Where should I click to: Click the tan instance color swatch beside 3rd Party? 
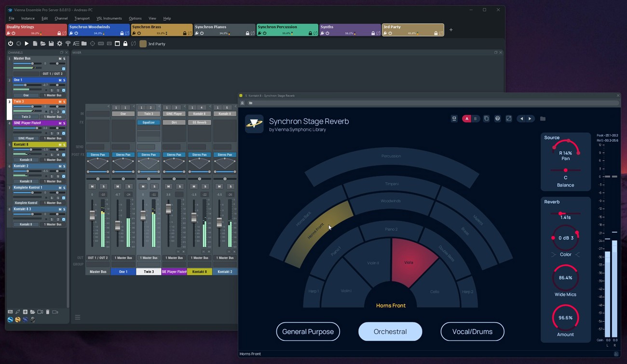pyautogui.click(x=143, y=44)
